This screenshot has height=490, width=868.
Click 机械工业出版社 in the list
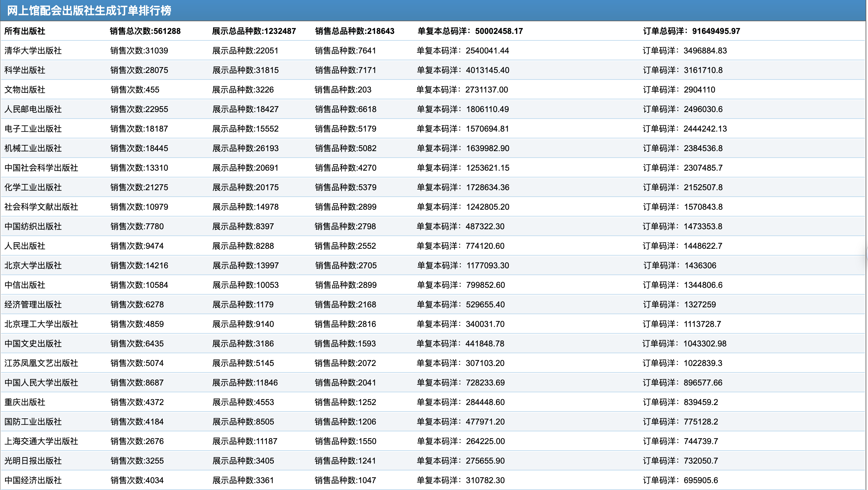coord(33,148)
